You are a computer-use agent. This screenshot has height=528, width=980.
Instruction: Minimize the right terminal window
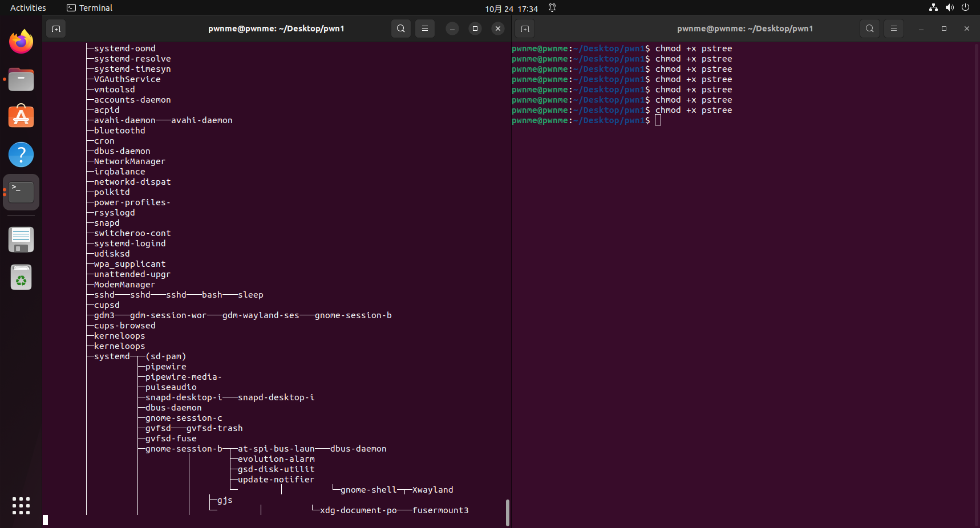click(x=921, y=29)
